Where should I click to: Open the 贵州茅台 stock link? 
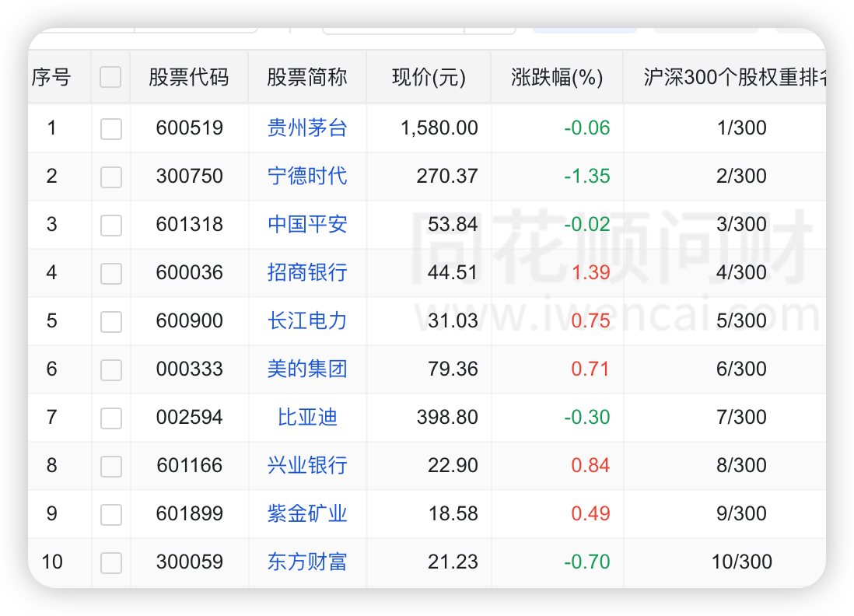(307, 128)
